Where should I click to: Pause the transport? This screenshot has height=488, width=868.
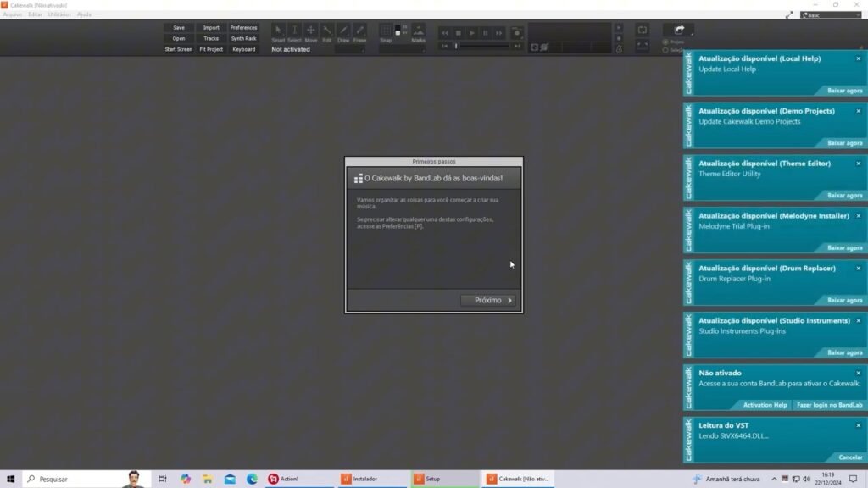486,33
